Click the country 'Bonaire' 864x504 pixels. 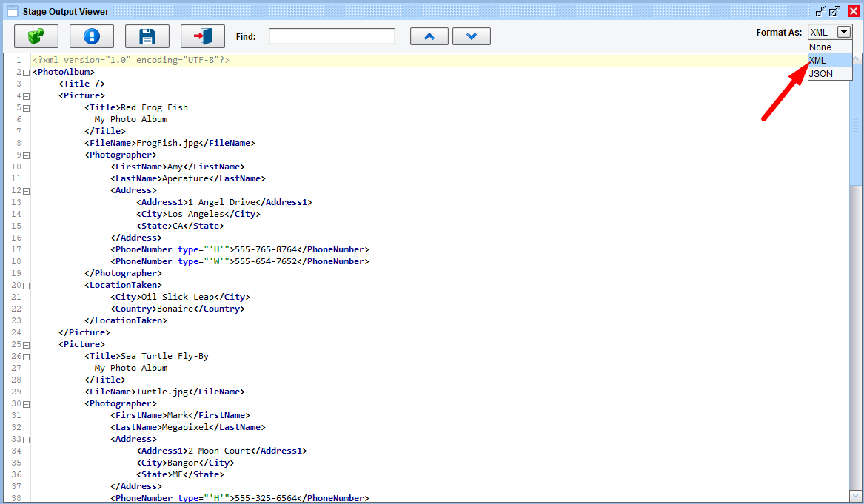click(175, 309)
